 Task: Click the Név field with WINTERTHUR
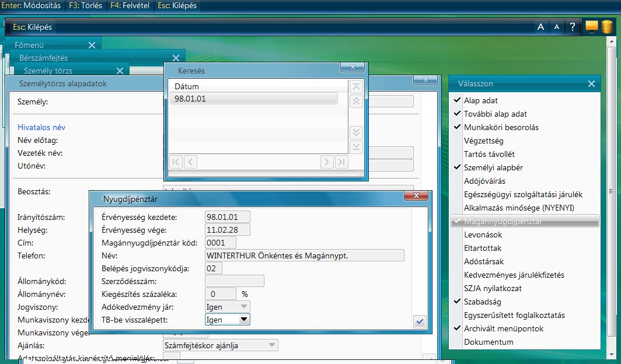(305, 256)
